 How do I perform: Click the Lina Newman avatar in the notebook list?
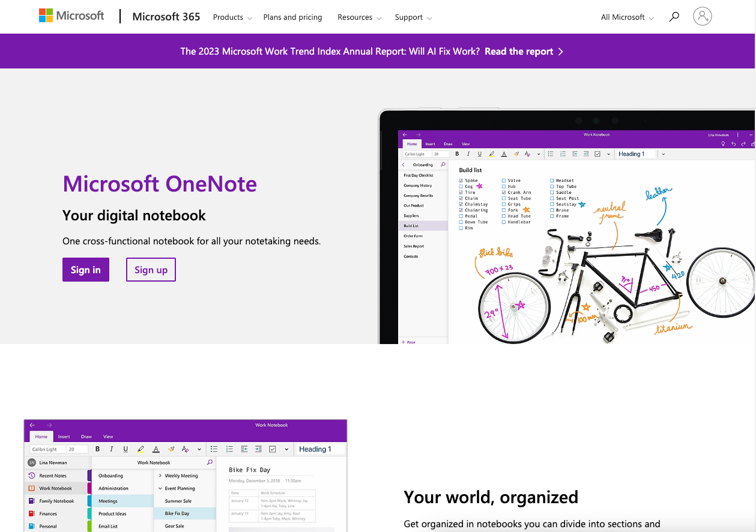pyautogui.click(x=32, y=463)
